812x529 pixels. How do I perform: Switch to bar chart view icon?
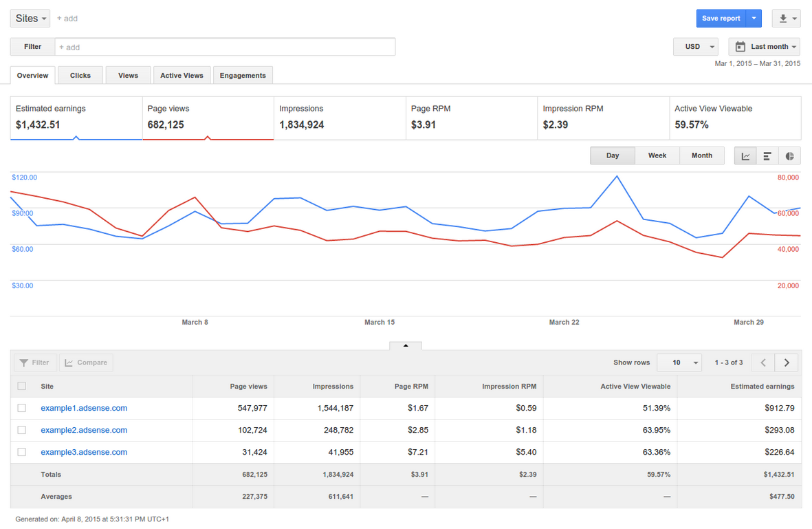click(767, 156)
